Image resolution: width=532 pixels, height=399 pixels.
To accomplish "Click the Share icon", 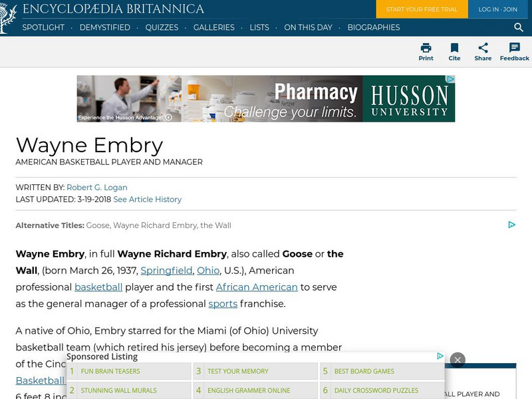I will pos(483,48).
